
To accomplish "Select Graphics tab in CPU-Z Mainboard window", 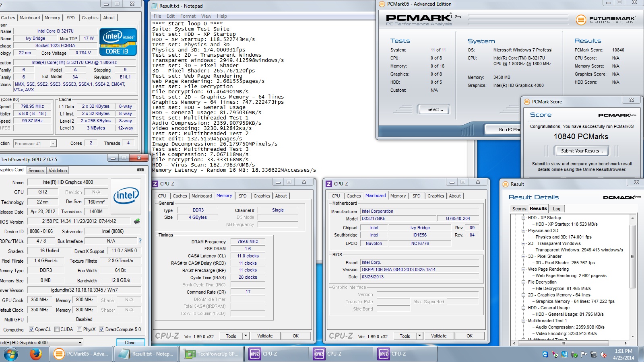I will [436, 196].
